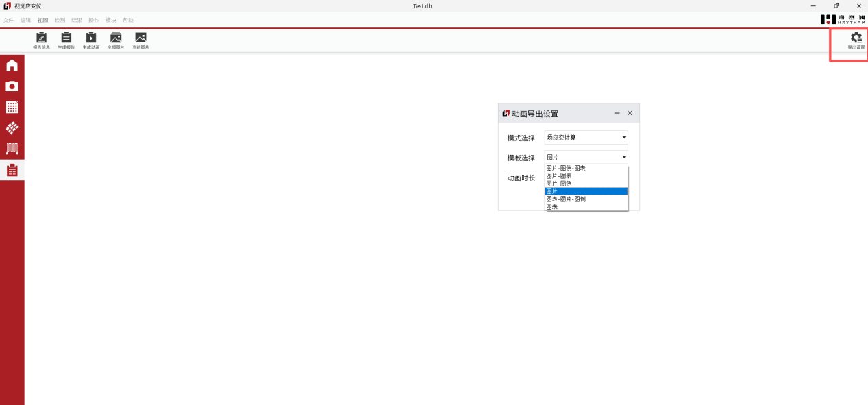Open 导出设置 gear icon
The height and width of the screenshot is (405, 868).
pos(856,39)
